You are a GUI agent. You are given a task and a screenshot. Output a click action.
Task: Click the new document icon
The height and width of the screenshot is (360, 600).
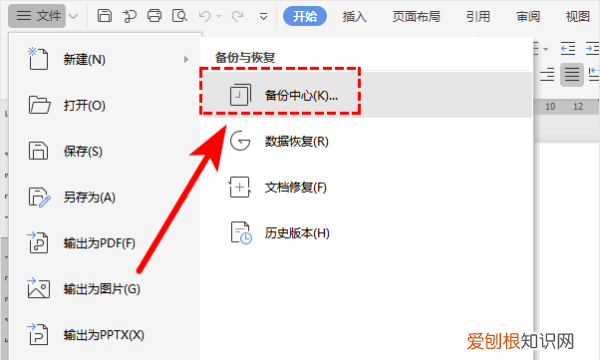pyautogui.click(x=38, y=59)
